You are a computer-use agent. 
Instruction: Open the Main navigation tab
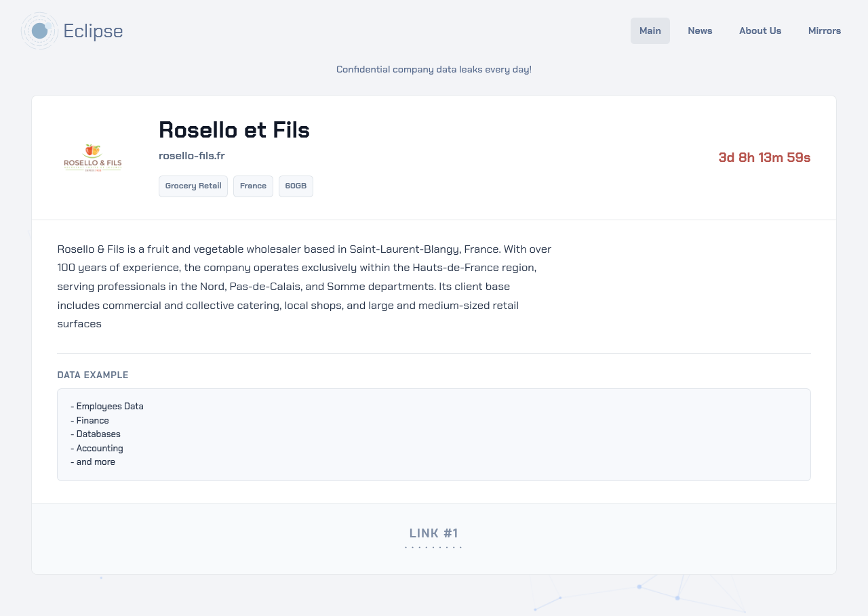tap(650, 30)
